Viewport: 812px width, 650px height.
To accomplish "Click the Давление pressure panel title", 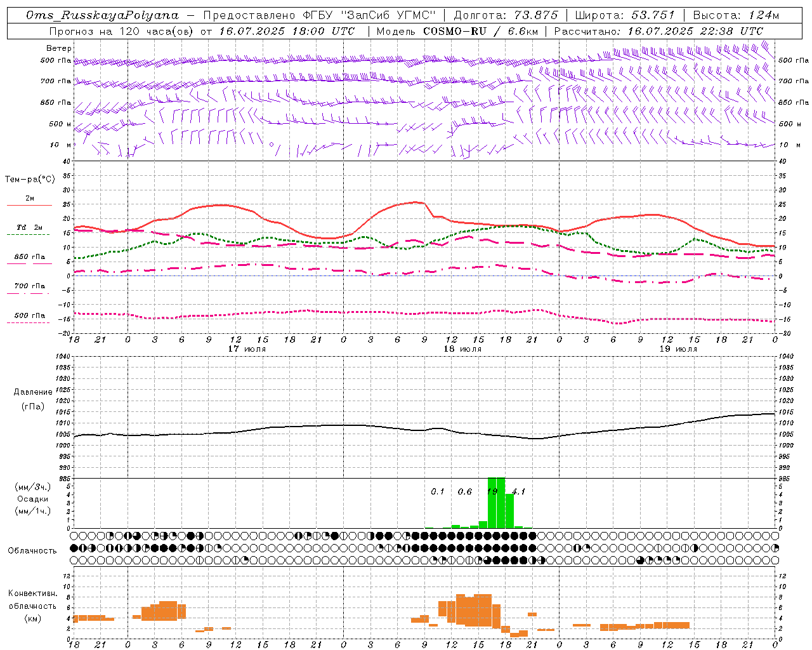I will tap(33, 392).
